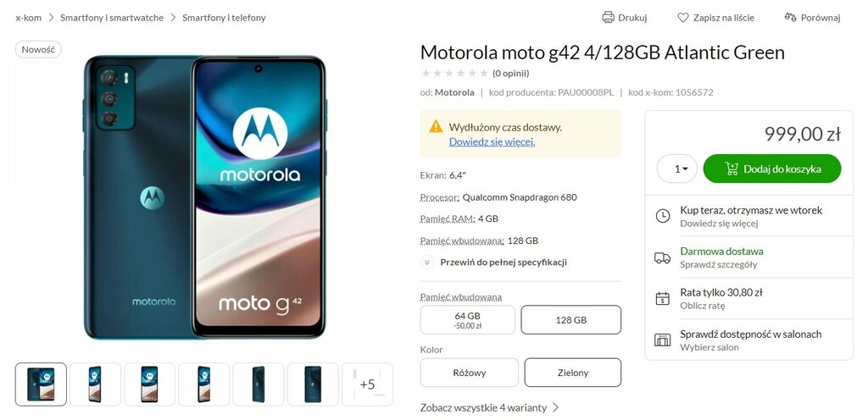Viewport: 868px width, 420px height.
Task: Go to Smartfony i smartwatche breadcrumb
Action: click(112, 18)
